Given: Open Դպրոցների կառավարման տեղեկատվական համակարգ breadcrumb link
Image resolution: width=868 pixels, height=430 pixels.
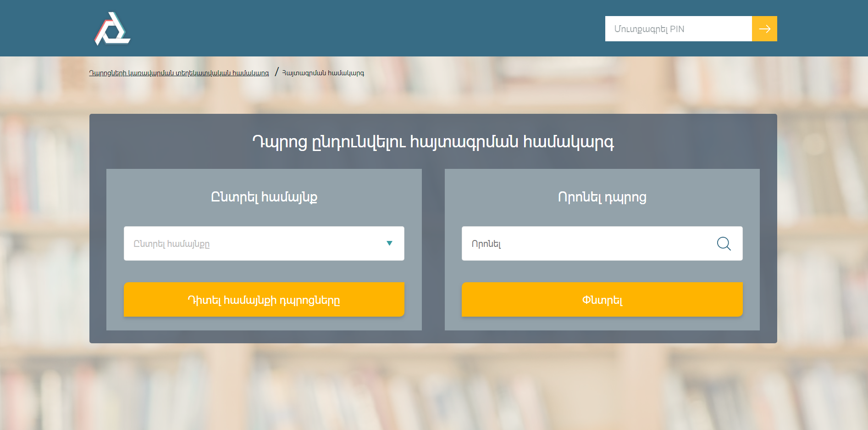Looking at the screenshot, I should pos(179,73).
